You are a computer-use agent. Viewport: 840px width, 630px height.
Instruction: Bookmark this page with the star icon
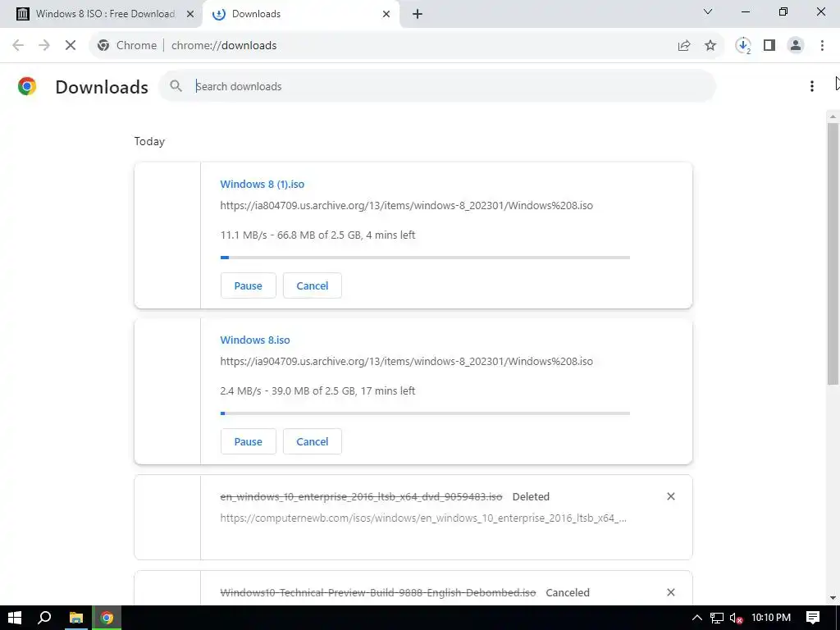pyautogui.click(x=710, y=46)
